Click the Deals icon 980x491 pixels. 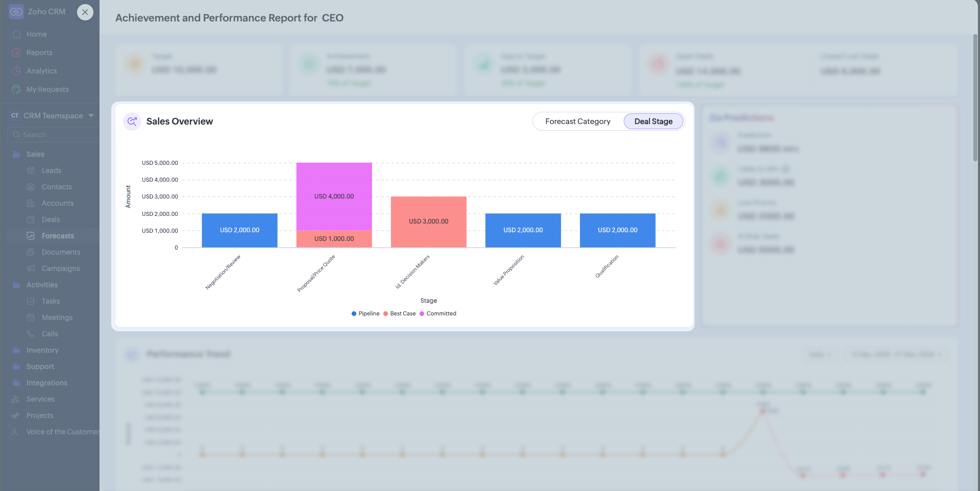pyautogui.click(x=31, y=219)
